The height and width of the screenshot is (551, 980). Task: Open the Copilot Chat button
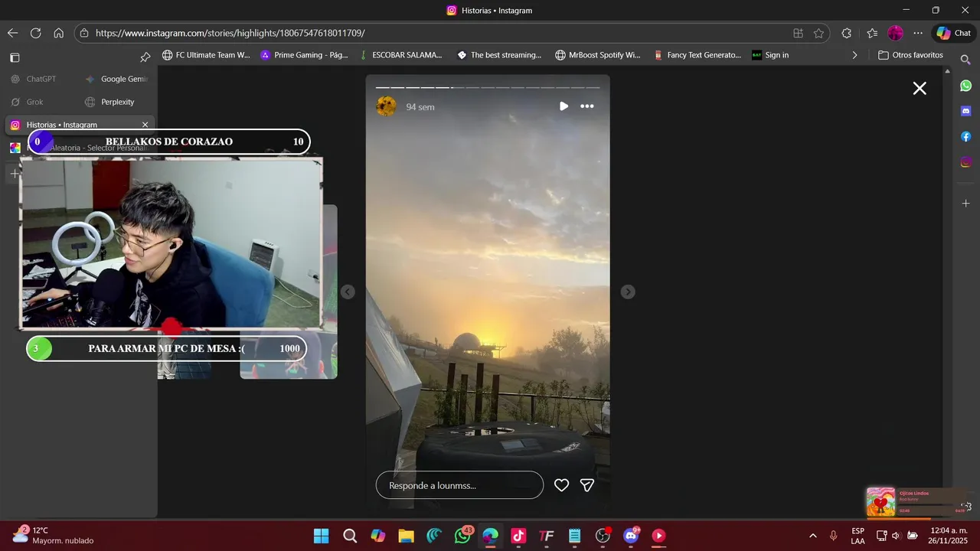point(953,33)
